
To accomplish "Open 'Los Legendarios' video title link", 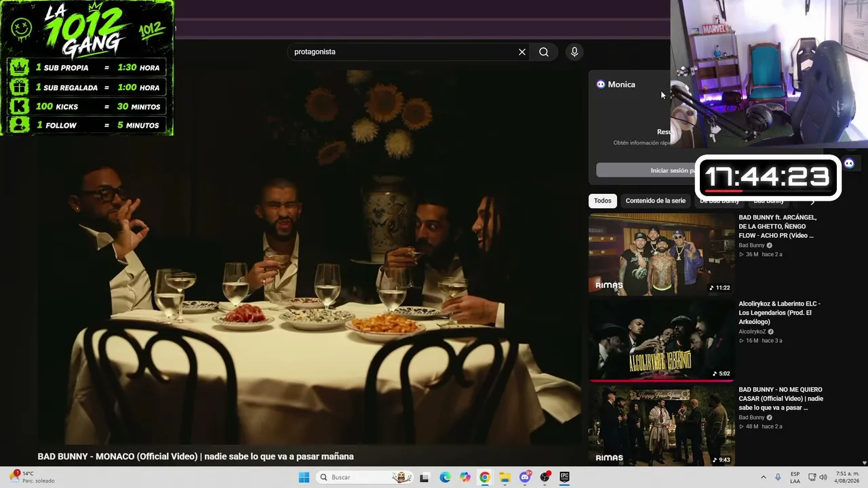I will coord(779,312).
